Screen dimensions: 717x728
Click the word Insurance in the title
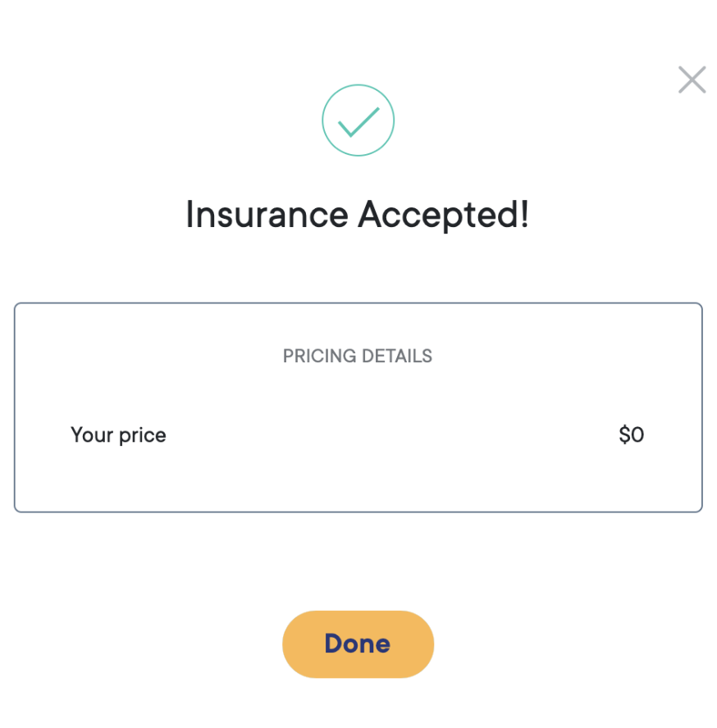point(267,215)
